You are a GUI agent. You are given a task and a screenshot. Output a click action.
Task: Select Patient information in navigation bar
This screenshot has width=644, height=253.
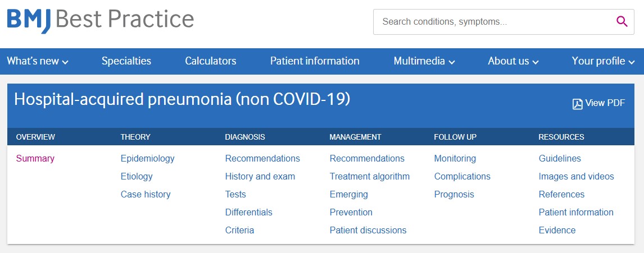click(x=315, y=61)
